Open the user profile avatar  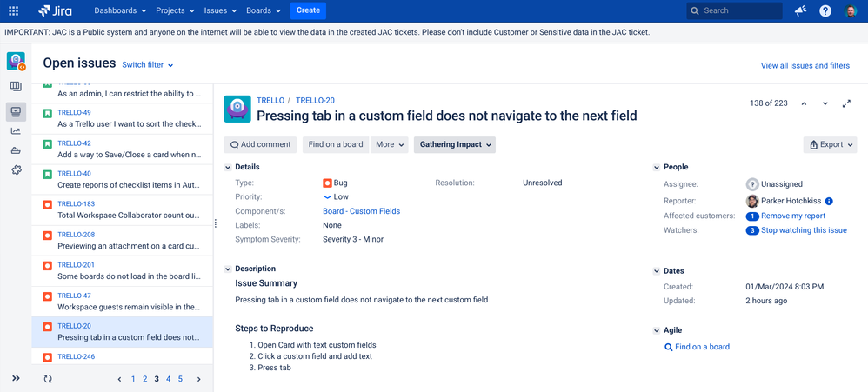[x=851, y=10]
